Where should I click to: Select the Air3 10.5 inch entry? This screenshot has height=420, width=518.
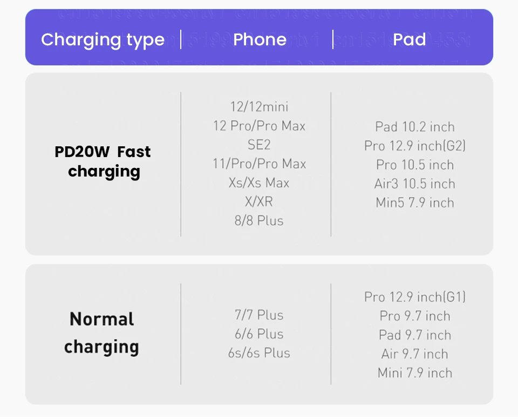[x=415, y=184]
